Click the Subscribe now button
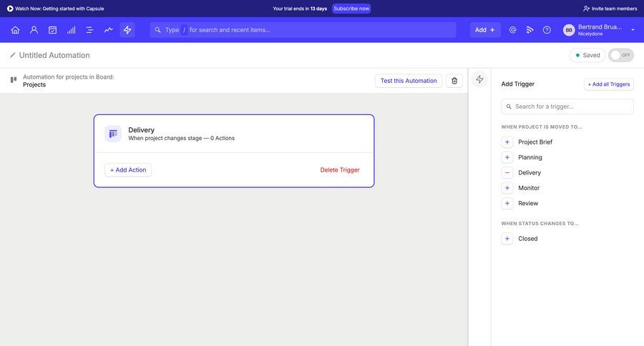The image size is (644, 346). pyautogui.click(x=351, y=9)
